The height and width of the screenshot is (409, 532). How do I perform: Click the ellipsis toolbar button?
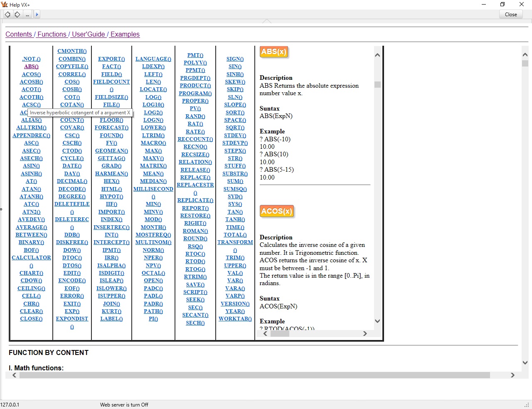[x=27, y=15]
